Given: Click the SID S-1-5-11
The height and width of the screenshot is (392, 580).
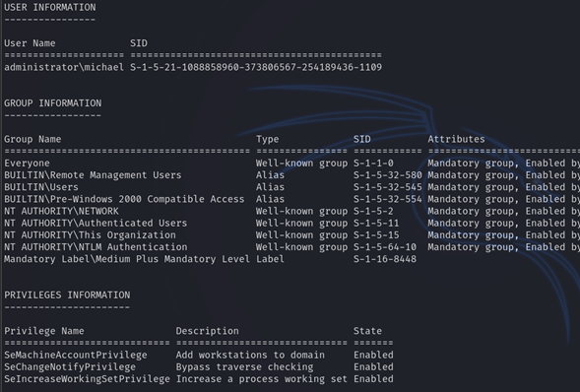Looking at the screenshot, I should [x=376, y=223].
